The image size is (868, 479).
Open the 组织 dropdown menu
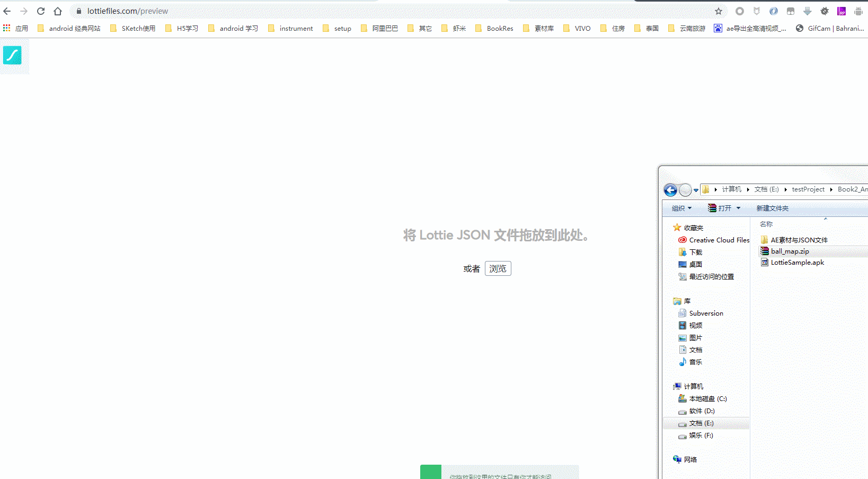click(681, 208)
